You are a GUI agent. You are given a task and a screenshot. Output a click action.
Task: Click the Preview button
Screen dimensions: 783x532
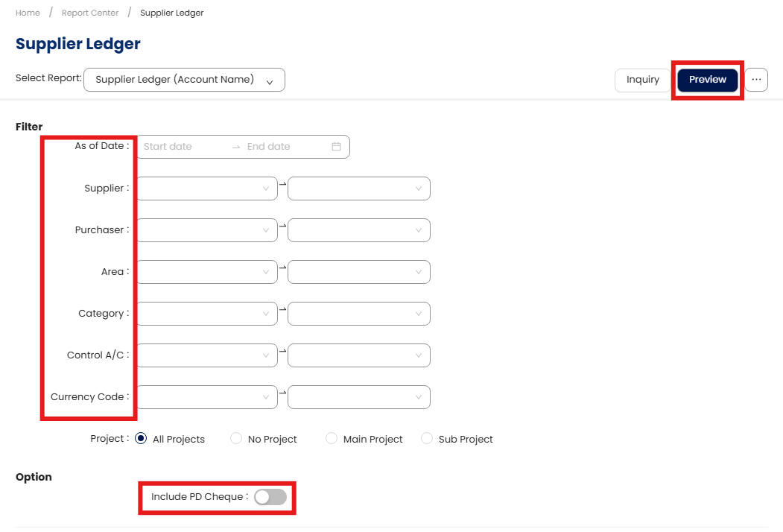707,80
